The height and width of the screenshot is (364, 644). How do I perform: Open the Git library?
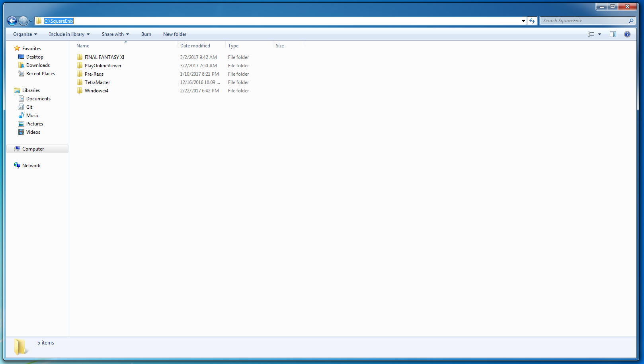click(29, 107)
